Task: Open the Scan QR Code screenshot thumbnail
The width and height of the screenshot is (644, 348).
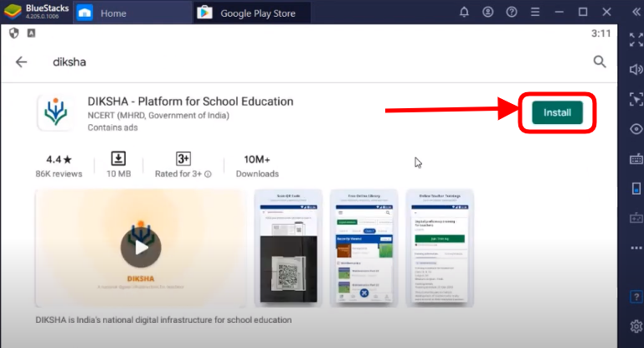Action: click(x=288, y=248)
